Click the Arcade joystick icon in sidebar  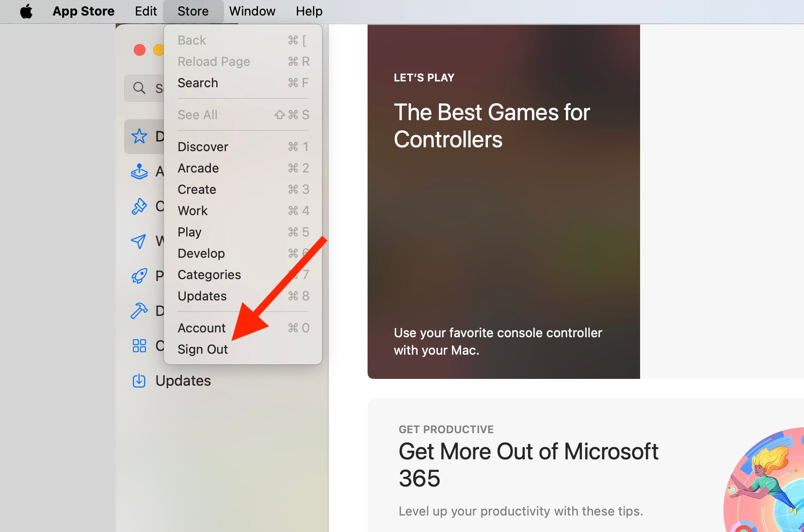[139, 171]
